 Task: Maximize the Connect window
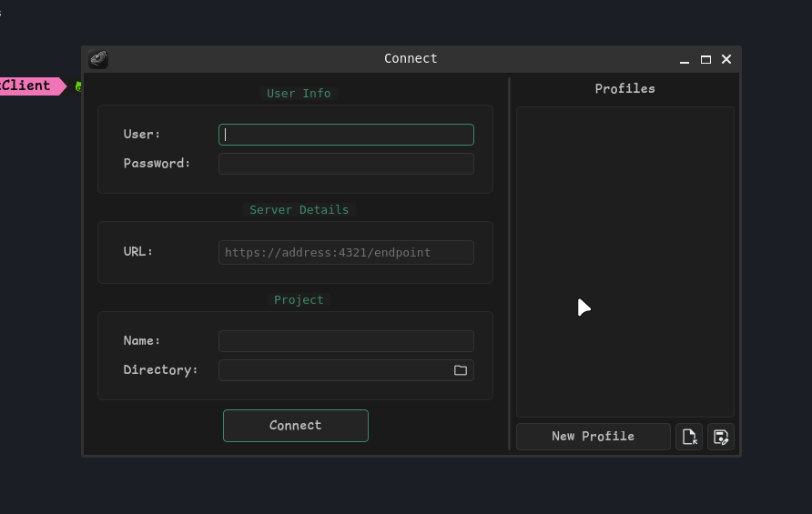705,60
